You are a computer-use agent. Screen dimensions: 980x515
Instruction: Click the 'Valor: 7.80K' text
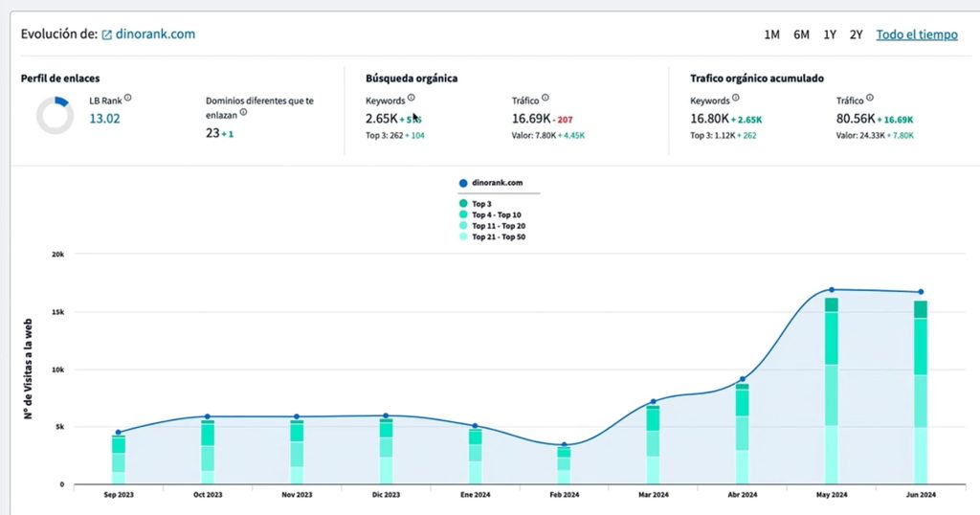(x=534, y=136)
